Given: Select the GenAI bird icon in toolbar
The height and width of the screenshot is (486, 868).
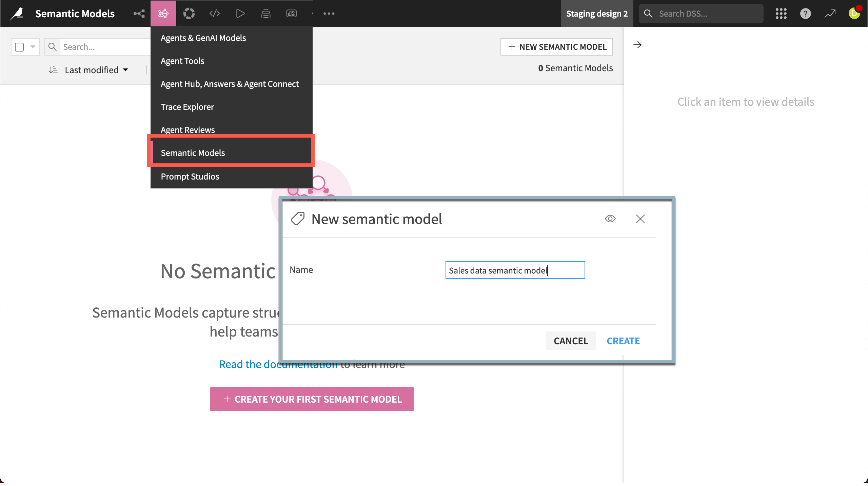Looking at the screenshot, I should coord(163,14).
